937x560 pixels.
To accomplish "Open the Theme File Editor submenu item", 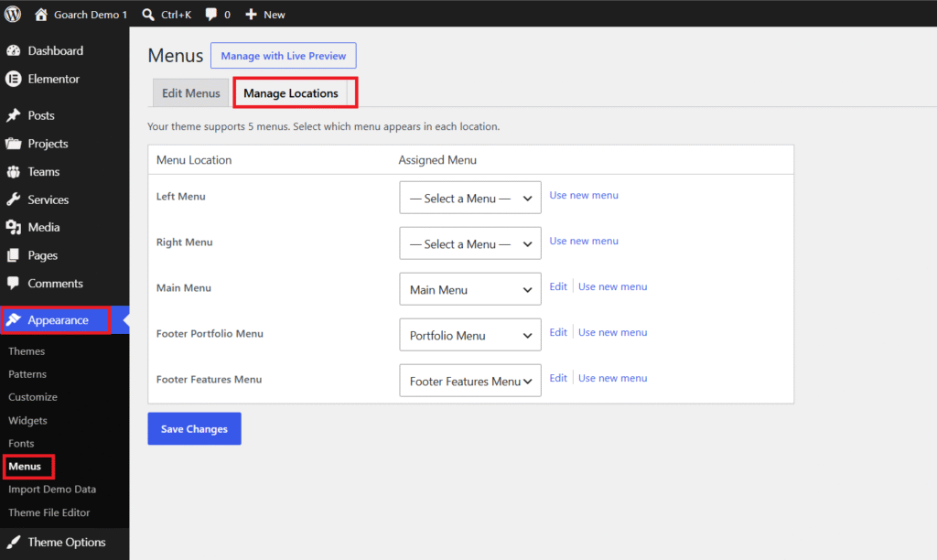I will click(49, 512).
